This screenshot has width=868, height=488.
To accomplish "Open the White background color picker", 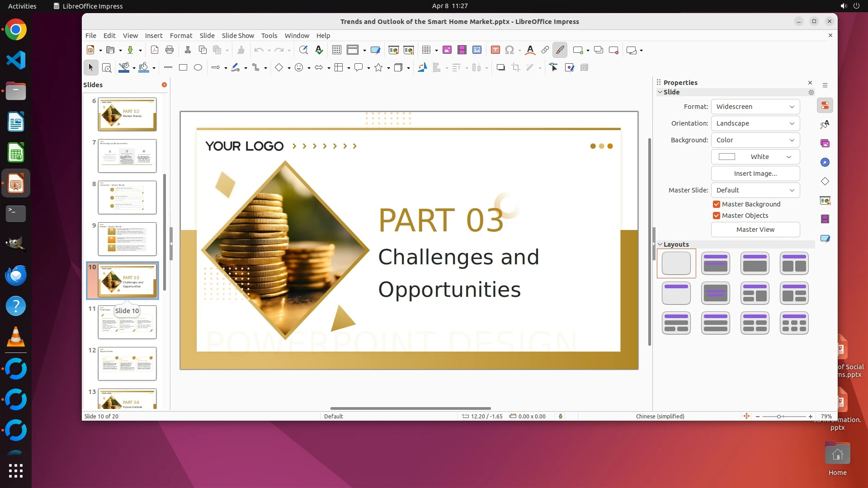I will 755,157.
